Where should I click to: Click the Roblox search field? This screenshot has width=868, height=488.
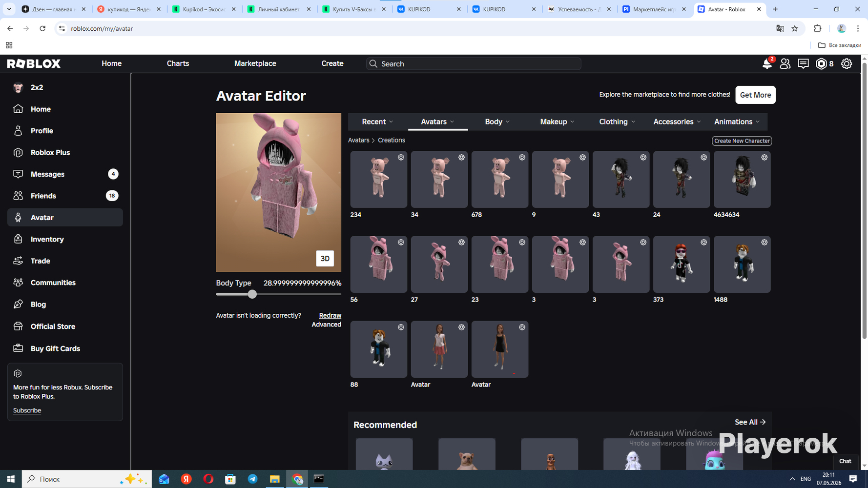coord(474,64)
